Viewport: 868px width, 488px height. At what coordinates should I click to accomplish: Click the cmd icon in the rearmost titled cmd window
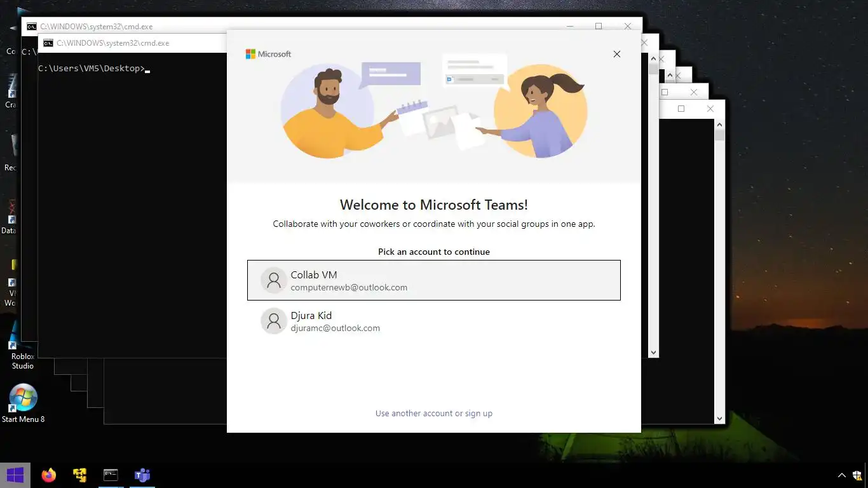point(31,27)
